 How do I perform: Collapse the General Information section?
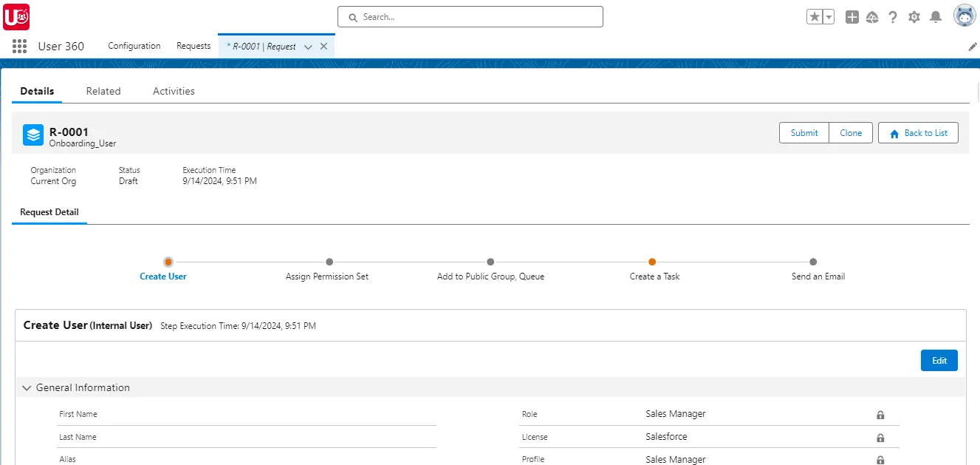tap(27, 387)
